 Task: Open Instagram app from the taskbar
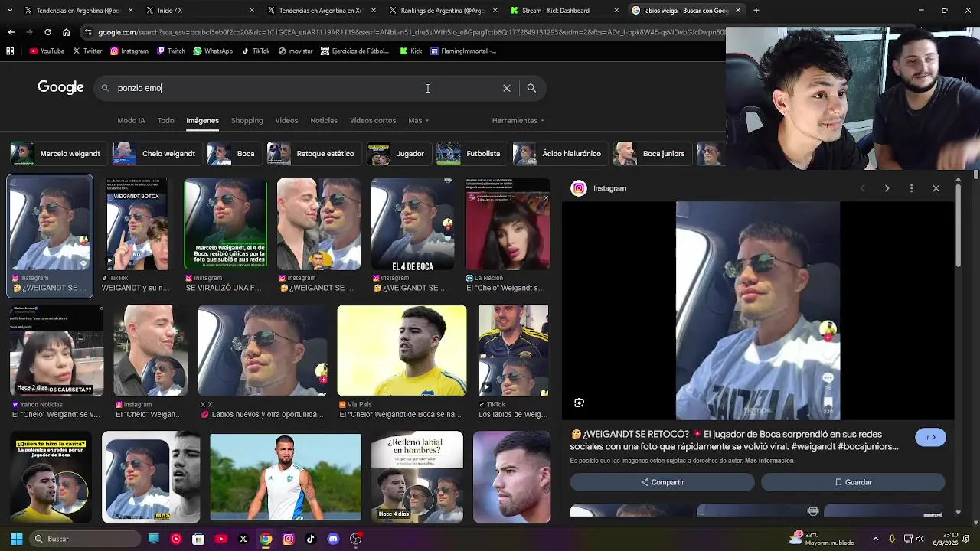[x=288, y=539]
